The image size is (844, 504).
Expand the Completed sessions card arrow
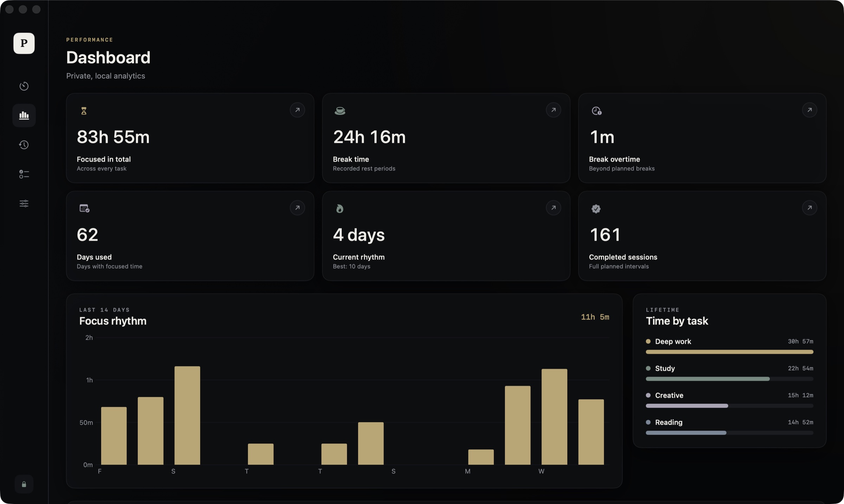(809, 208)
